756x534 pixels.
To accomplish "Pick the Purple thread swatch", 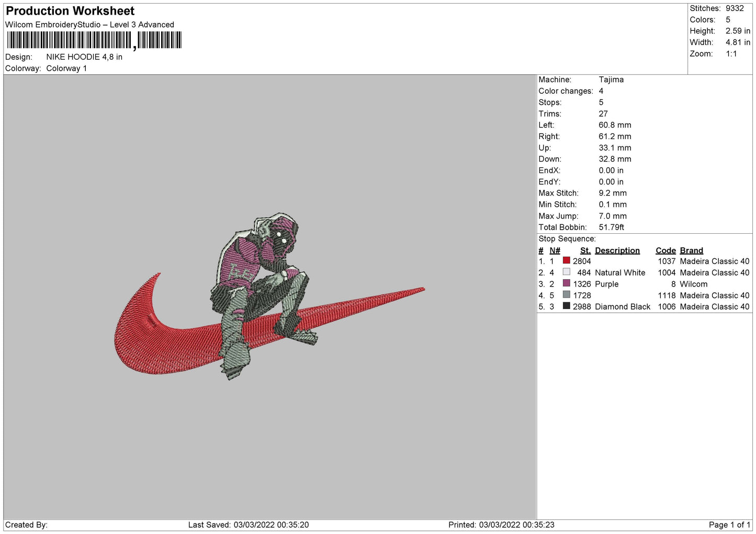I will pyautogui.click(x=566, y=283).
